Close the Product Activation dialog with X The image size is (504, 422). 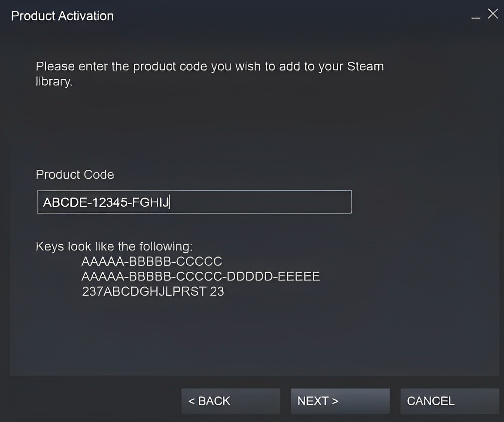click(x=493, y=14)
